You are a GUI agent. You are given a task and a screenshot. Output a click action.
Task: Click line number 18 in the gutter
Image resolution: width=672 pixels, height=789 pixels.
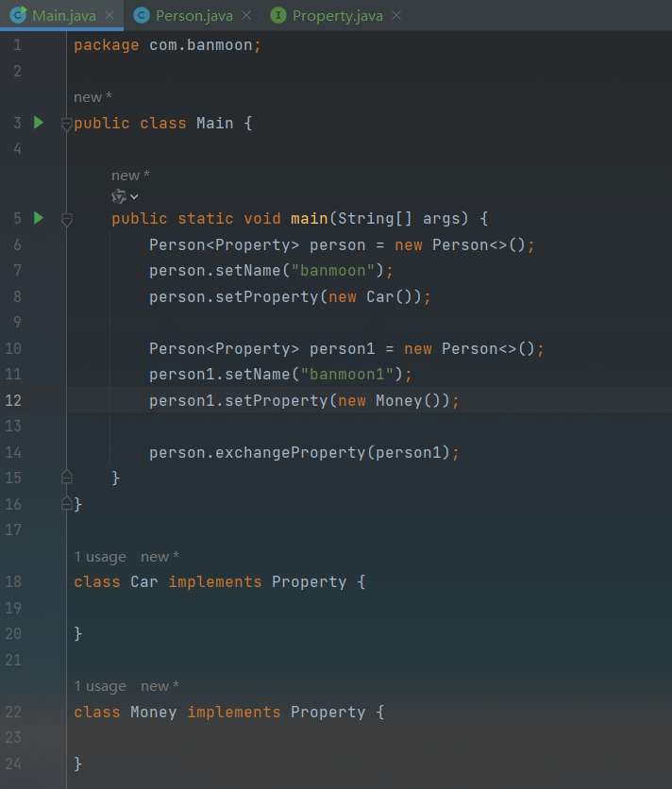(13, 581)
